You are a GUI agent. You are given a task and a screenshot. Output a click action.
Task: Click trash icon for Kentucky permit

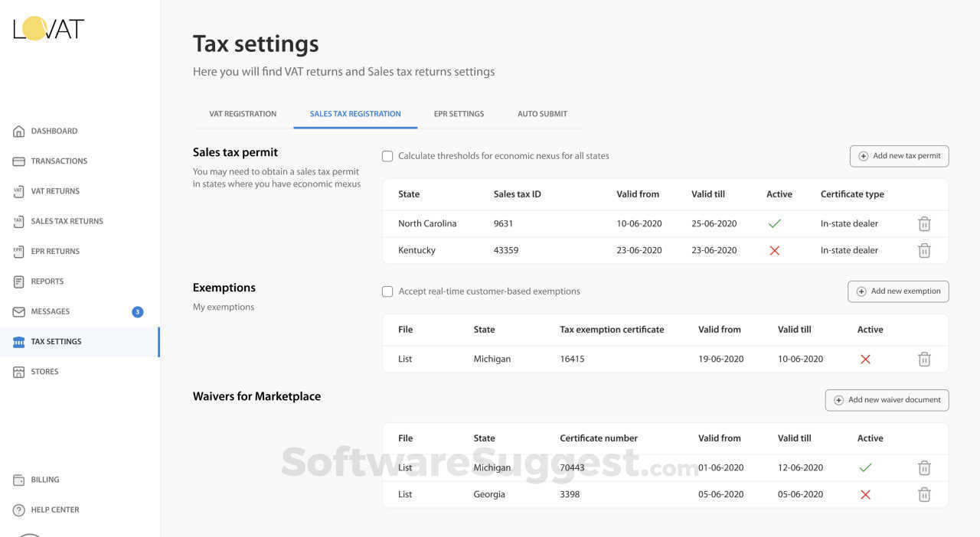[x=924, y=250]
